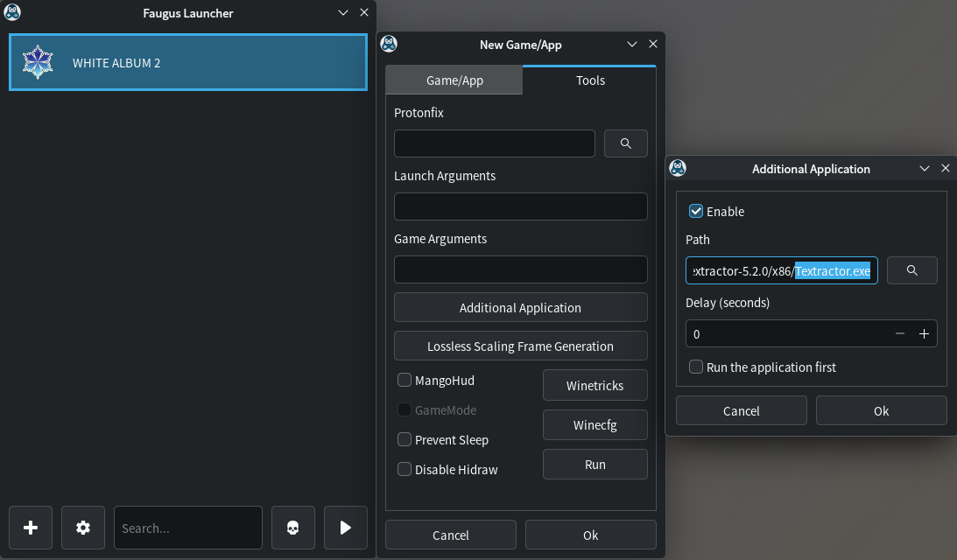Disable the Enable checkbox in Additional Application
This screenshot has width=957, height=560.
click(695, 211)
